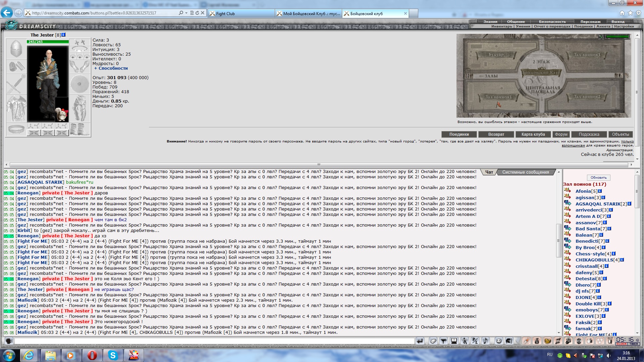Click the CLOCK mode label
The image size is (644, 362).
(622, 344)
